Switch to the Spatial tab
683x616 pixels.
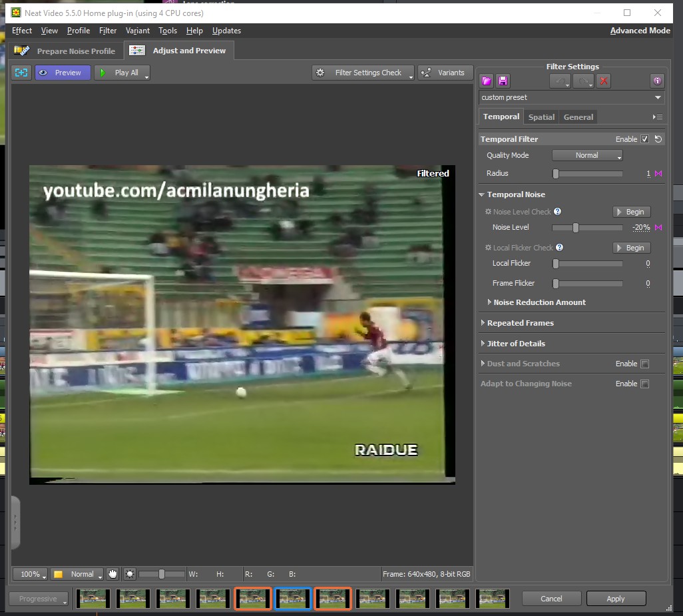[x=541, y=117]
